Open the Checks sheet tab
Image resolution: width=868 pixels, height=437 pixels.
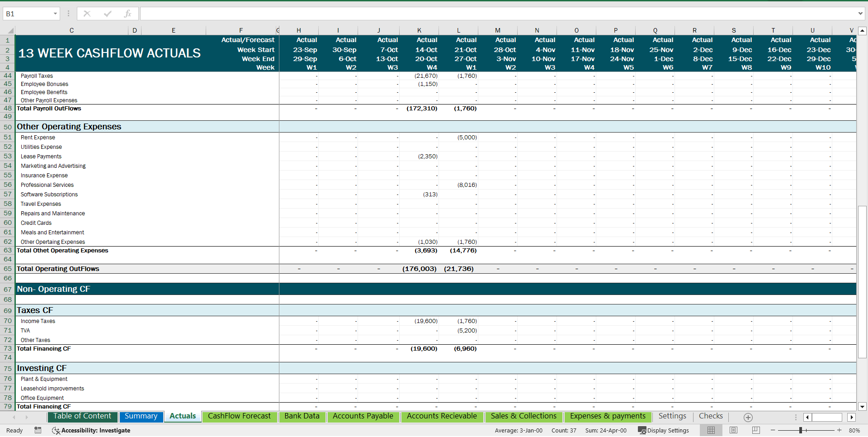point(711,416)
